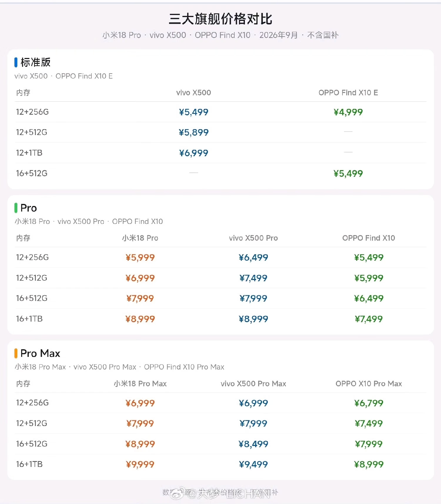
Task: Select vivo X500 Pro 16+512G price ¥7,999
Action: [x=253, y=298]
